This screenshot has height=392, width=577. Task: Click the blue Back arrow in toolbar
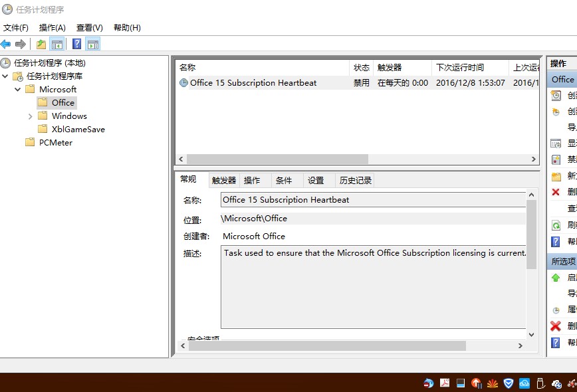5,45
